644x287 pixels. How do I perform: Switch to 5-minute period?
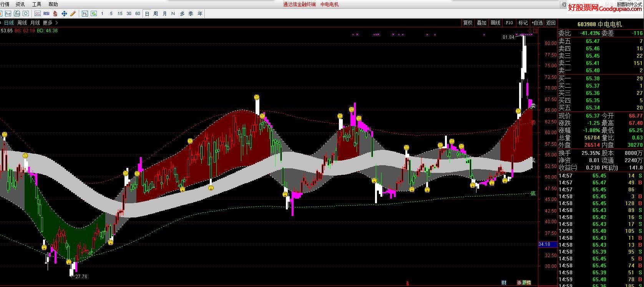tap(111, 13)
